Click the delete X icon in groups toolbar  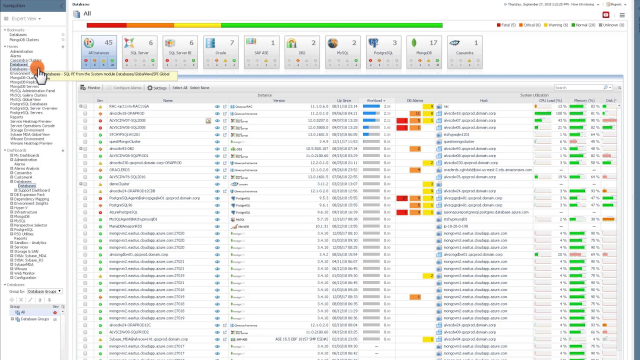(21, 300)
